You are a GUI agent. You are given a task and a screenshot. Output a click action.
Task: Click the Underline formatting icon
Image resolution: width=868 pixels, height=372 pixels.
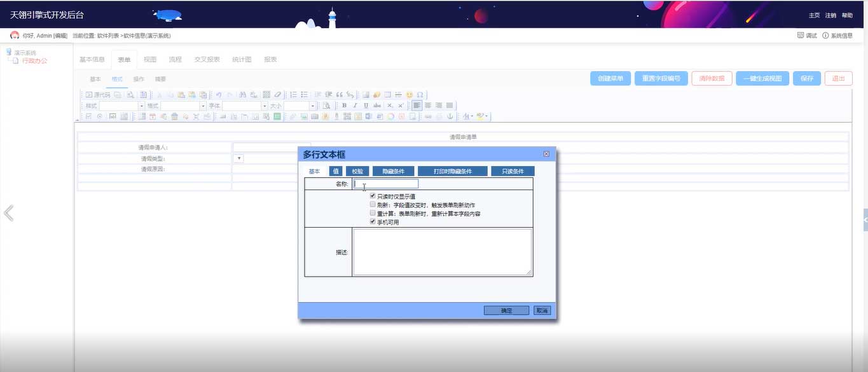tap(366, 106)
